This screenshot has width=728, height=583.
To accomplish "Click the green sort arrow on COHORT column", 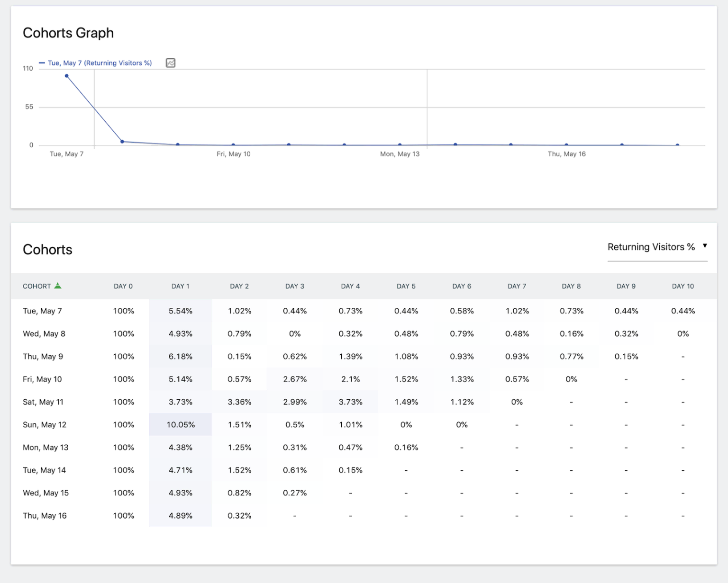I will 58,286.
